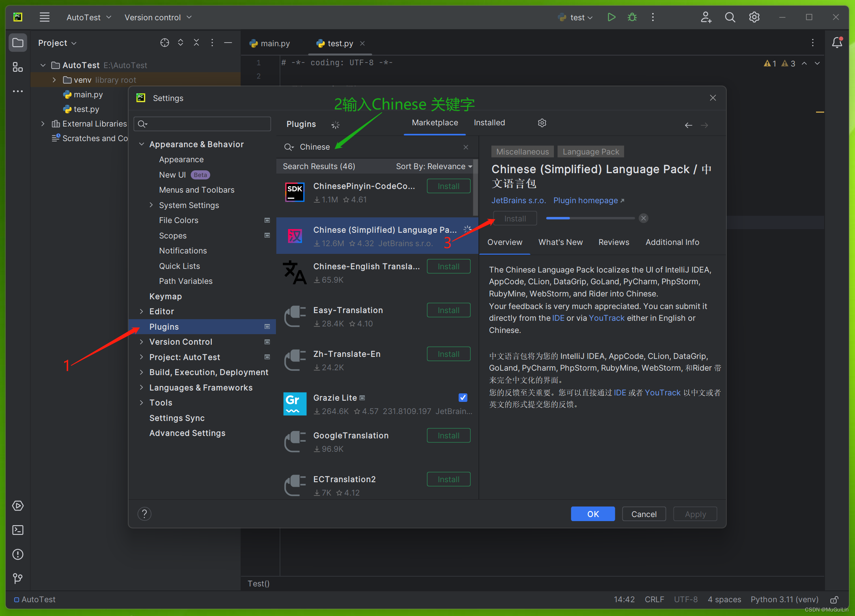Go back in Settings navigation

coord(688,125)
